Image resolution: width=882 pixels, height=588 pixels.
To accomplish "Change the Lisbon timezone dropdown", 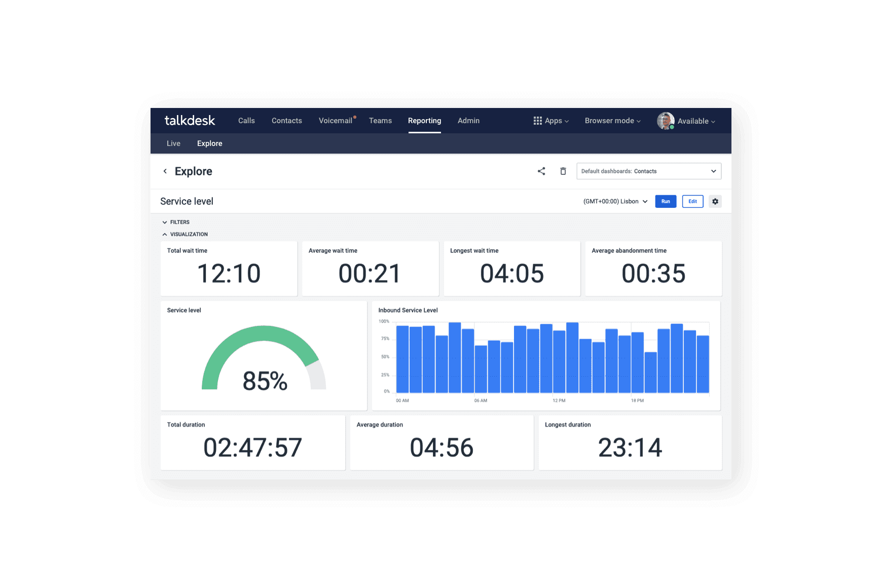I will [x=615, y=201].
